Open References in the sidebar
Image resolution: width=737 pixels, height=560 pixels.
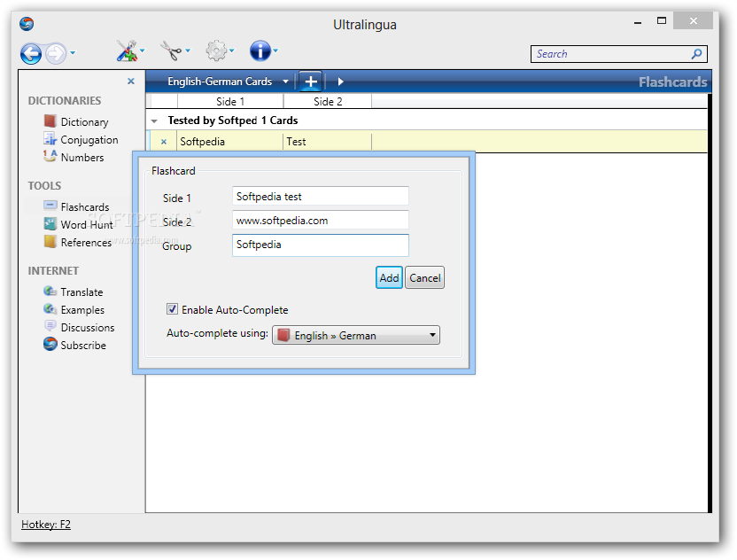tap(78, 243)
